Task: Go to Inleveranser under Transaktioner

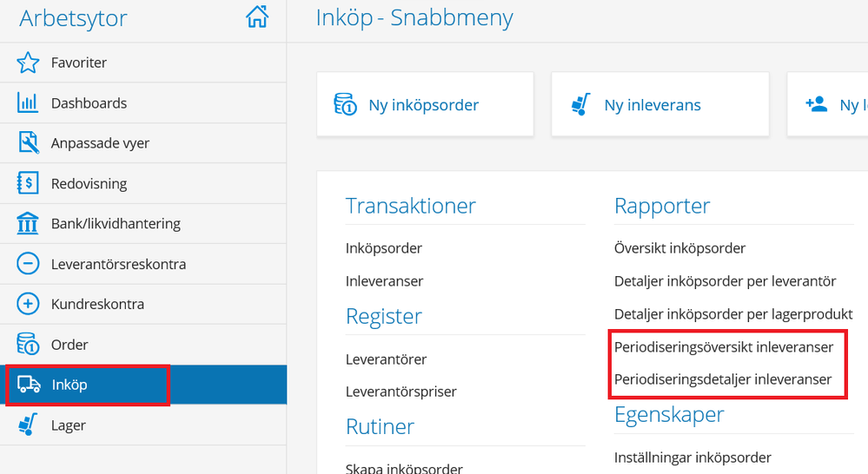Action: point(383,281)
